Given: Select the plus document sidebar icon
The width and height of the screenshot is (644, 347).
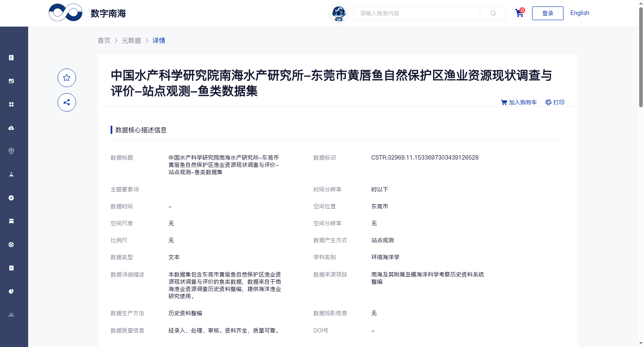Looking at the screenshot, I should 11,268.
